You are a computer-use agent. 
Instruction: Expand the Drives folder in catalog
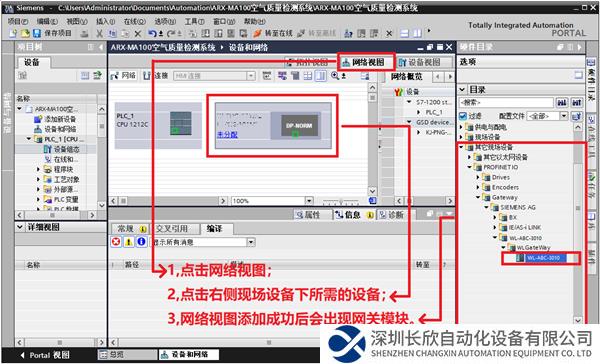point(478,178)
